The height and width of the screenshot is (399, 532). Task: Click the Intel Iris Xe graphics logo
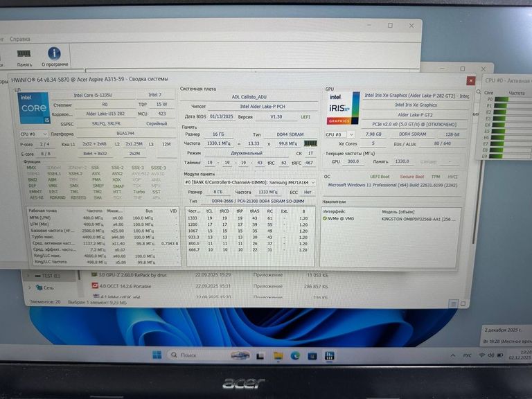[343, 108]
